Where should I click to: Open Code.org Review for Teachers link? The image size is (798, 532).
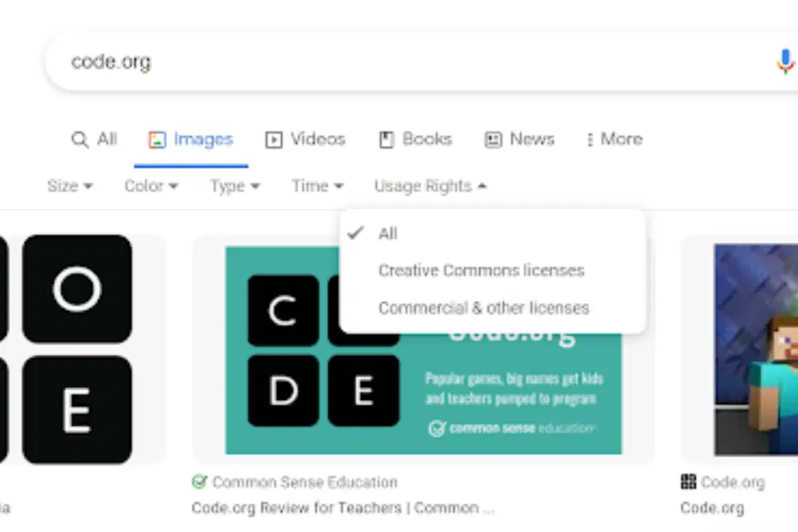[x=343, y=507]
